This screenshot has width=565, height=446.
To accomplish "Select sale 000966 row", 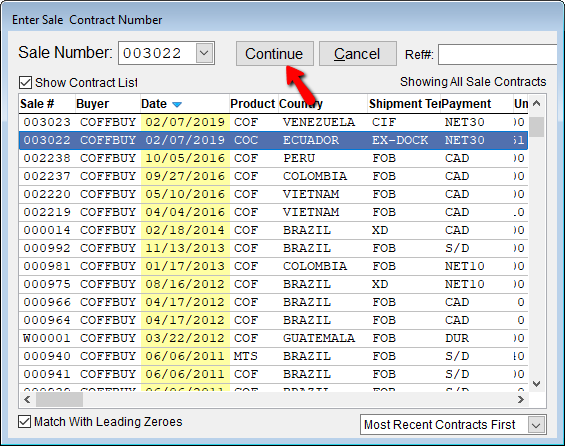I will (x=273, y=302).
